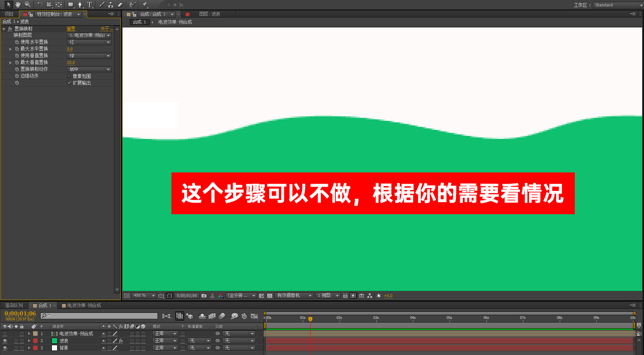Hide the 波浪 layer eye toggle

5,341
